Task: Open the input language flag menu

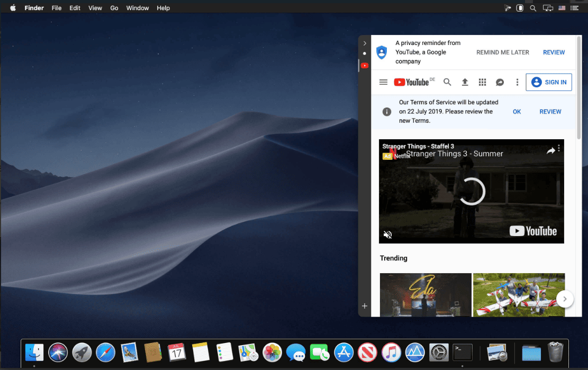Action: point(562,8)
